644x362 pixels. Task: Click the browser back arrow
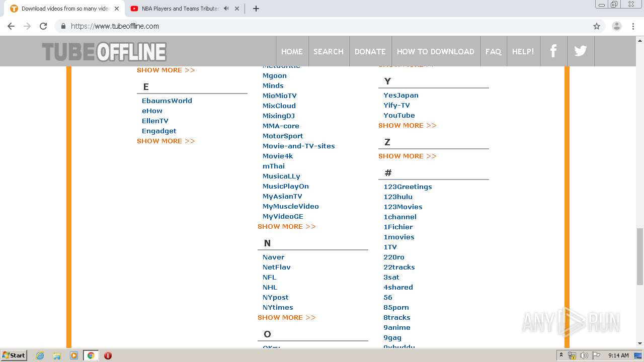click(x=11, y=26)
